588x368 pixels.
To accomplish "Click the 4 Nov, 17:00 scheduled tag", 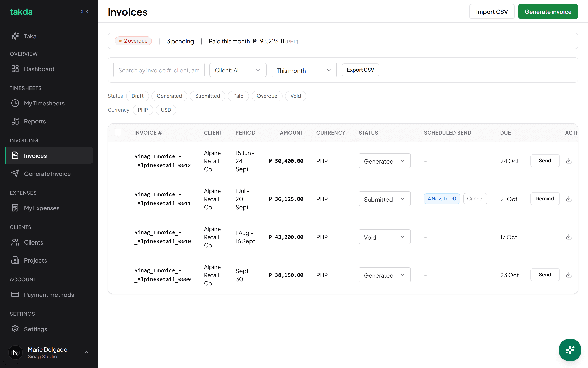I will (x=442, y=199).
